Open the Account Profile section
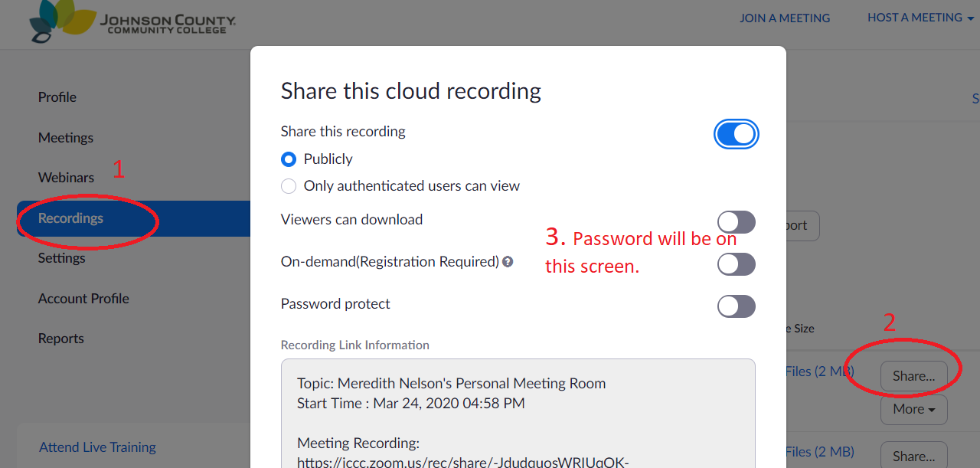Viewport: 980px width, 468px height. [x=83, y=298]
